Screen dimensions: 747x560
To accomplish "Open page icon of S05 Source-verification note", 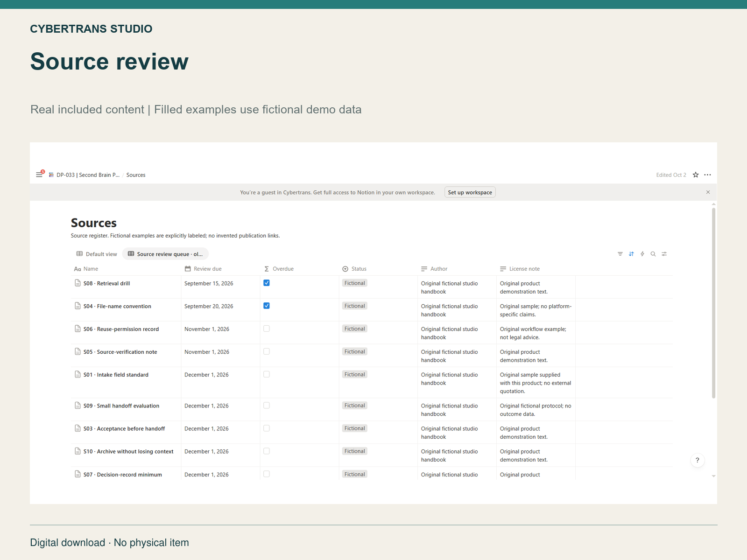I will click(x=78, y=351).
